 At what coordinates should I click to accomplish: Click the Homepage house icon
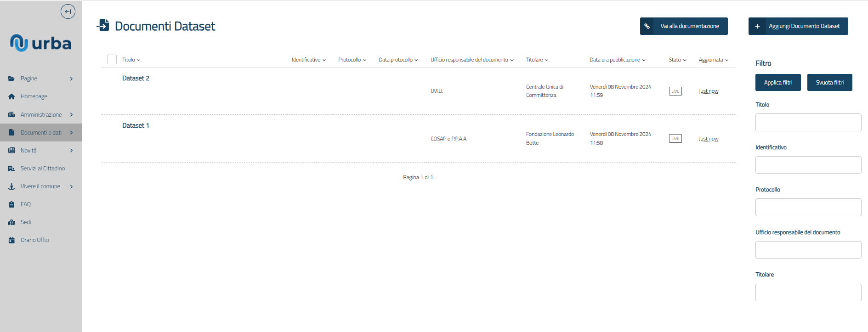click(x=11, y=96)
